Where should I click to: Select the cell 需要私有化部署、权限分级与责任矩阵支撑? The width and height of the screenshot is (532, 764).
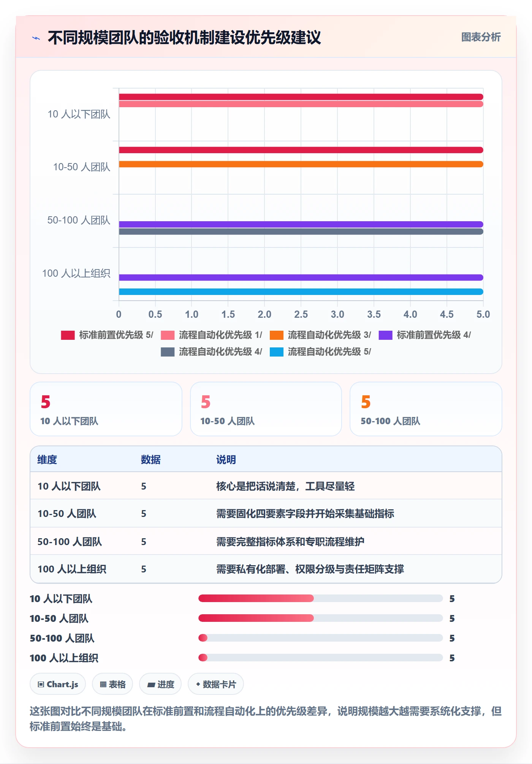pos(310,569)
